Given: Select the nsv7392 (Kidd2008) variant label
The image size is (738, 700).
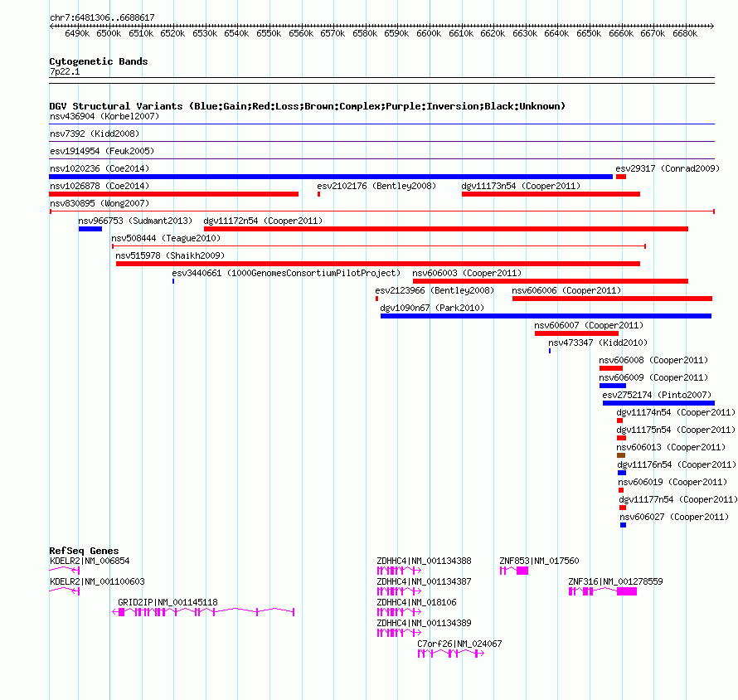Looking at the screenshot, I should click(95, 134).
